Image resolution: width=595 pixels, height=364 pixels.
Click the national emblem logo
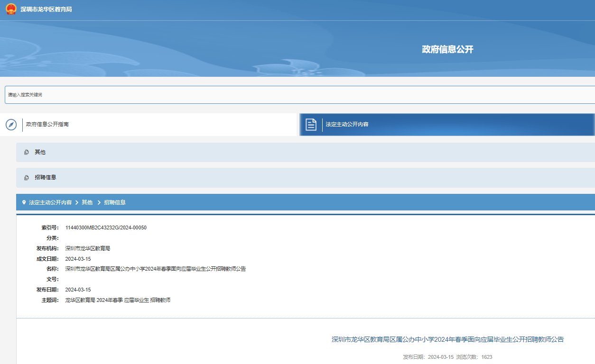tap(11, 9)
